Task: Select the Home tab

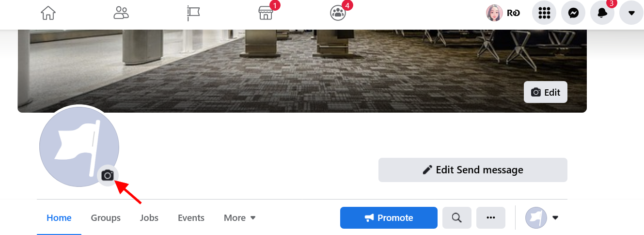Action: (59, 218)
